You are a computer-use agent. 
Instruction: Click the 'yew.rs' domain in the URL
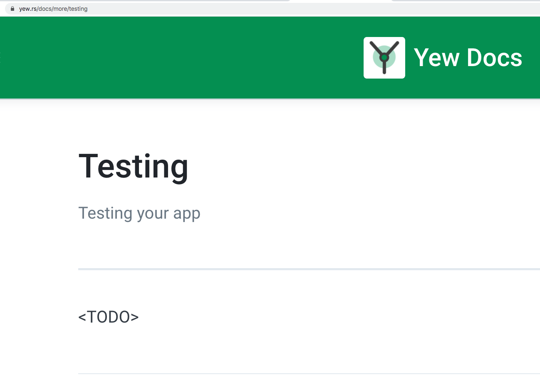[x=28, y=9]
